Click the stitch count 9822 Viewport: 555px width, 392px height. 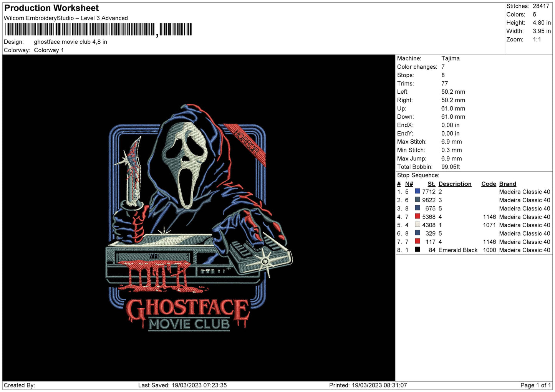click(x=429, y=200)
